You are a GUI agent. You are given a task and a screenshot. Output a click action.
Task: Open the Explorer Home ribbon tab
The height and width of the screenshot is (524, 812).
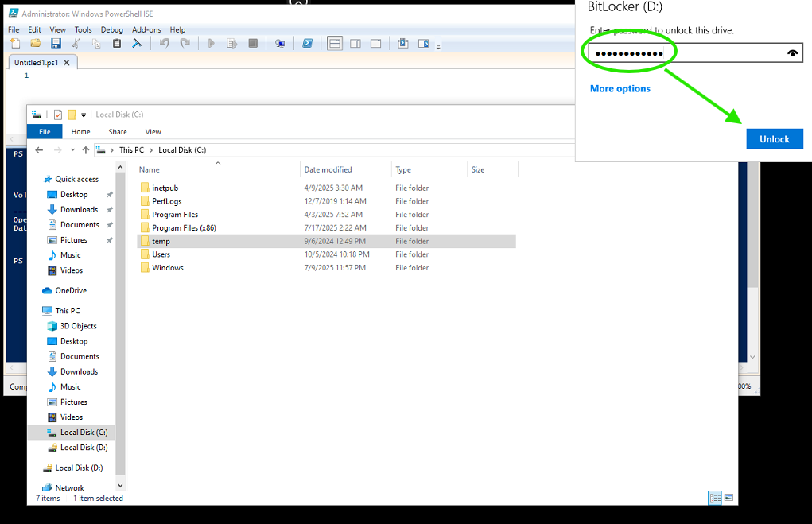coord(81,131)
